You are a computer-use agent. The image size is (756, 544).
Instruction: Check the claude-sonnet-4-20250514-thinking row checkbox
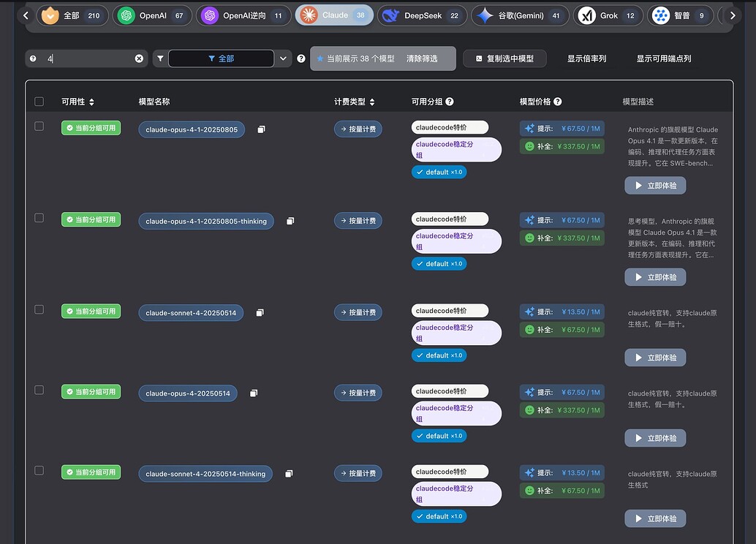39,470
